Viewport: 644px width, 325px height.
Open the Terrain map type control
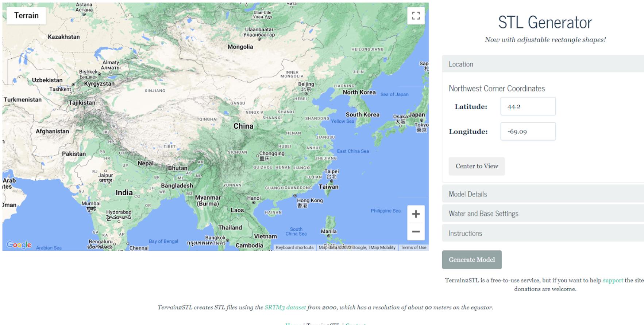click(26, 15)
